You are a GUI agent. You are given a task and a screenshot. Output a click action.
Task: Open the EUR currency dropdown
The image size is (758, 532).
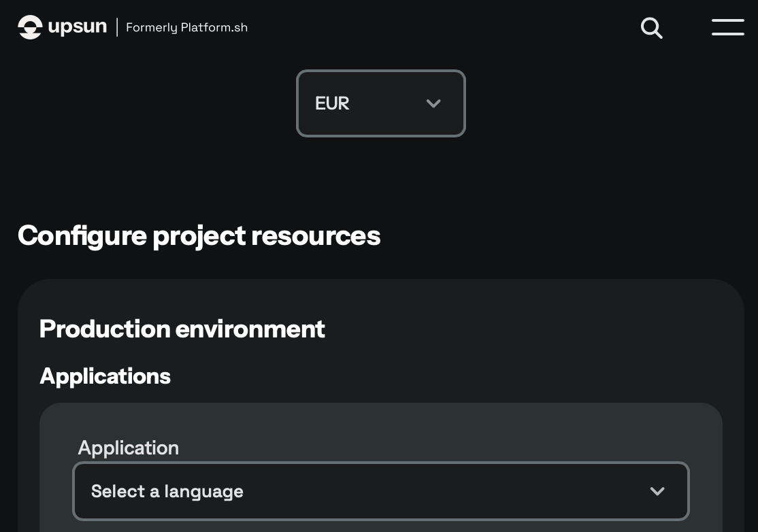pyautogui.click(x=380, y=103)
